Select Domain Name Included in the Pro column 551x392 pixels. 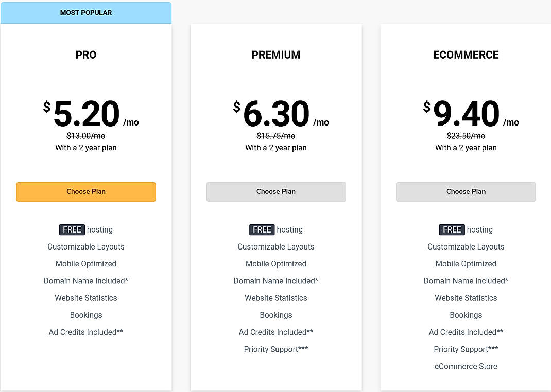pos(85,281)
